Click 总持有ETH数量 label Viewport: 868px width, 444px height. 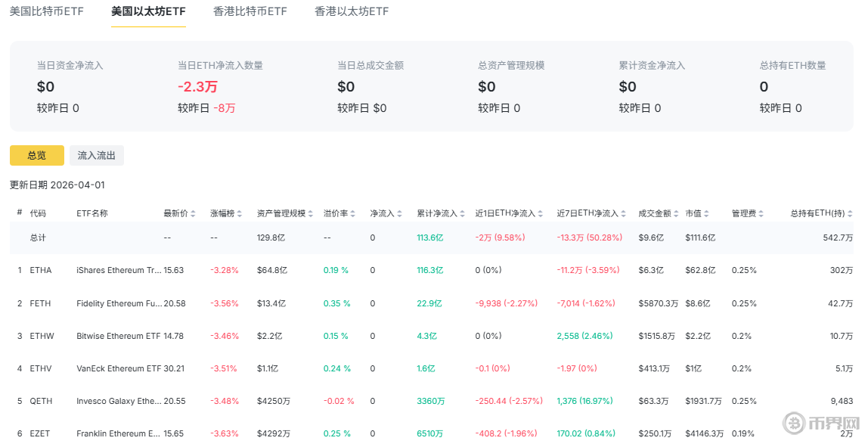pyautogui.click(x=792, y=65)
